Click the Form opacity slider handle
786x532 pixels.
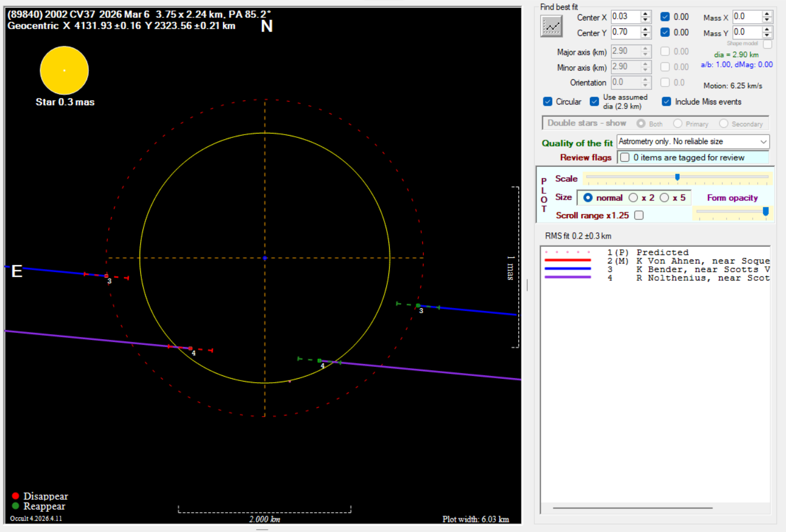pos(766,211)
